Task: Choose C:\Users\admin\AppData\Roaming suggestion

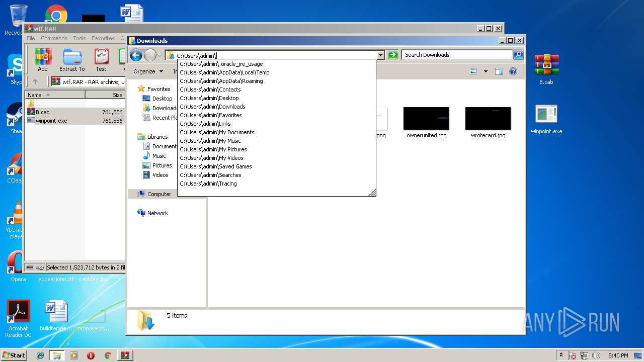Action: (x=277, y=81)
